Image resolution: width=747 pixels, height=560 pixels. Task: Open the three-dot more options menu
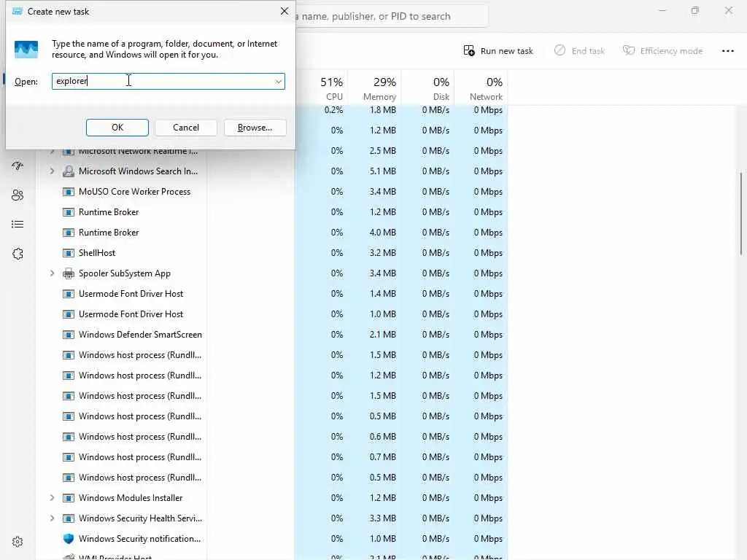click(x=727, y=51)
